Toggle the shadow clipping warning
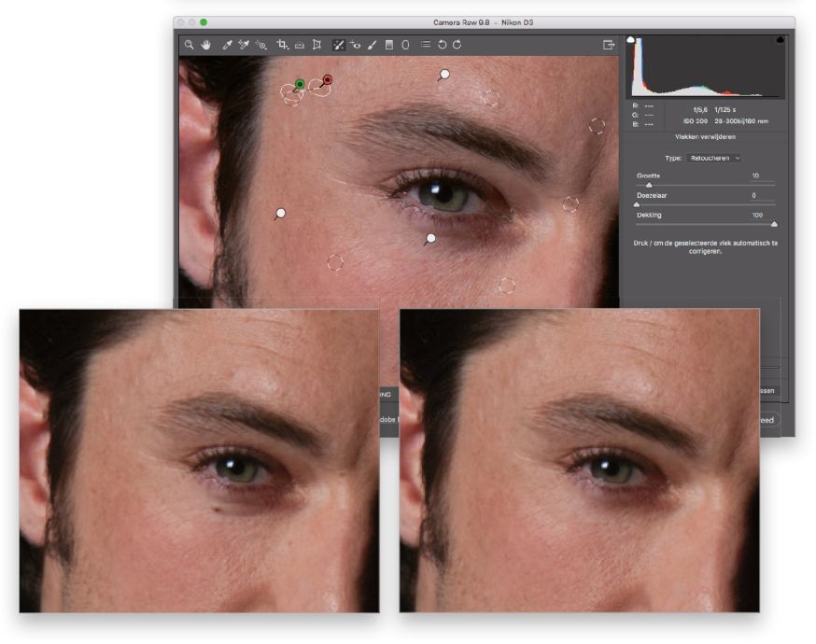This screenshot has height=644, width=816. pyautogui.click(x=630, y=40)
